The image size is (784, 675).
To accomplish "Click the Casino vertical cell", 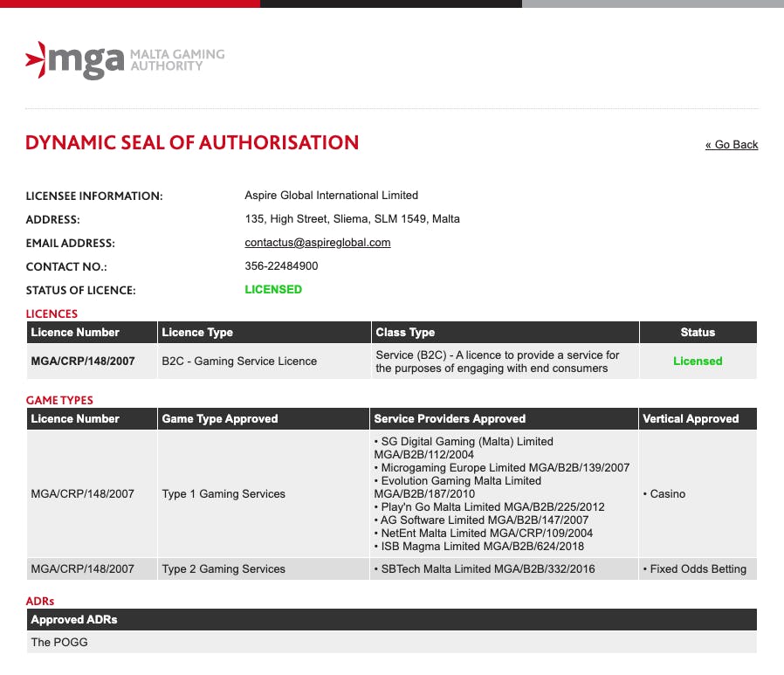I will point(698,494).
